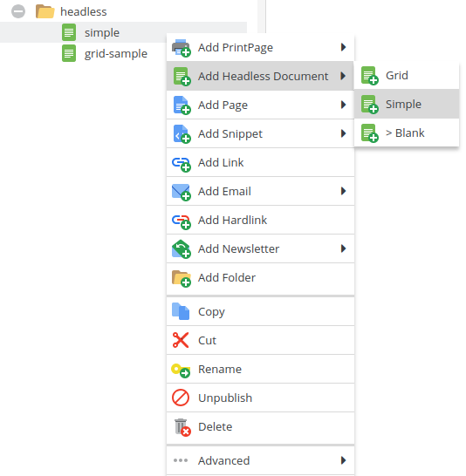Click the Grid submenu document icon
The width and height of the screenshot is (466, 476).
coord(369,76)
